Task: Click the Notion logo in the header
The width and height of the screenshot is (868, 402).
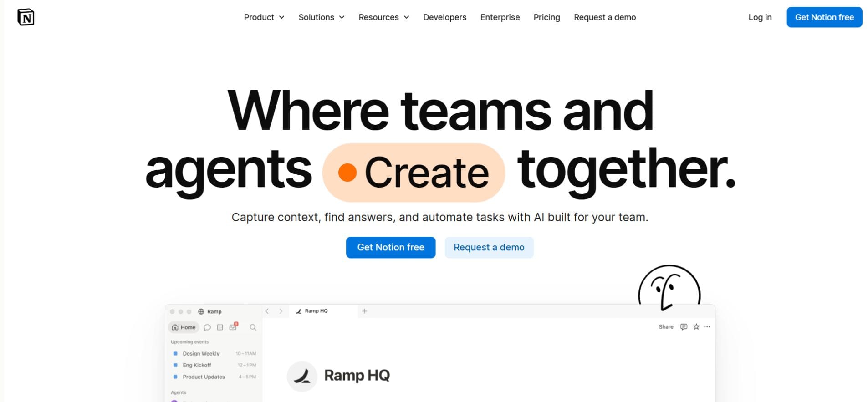Action: tap(26, 17)
